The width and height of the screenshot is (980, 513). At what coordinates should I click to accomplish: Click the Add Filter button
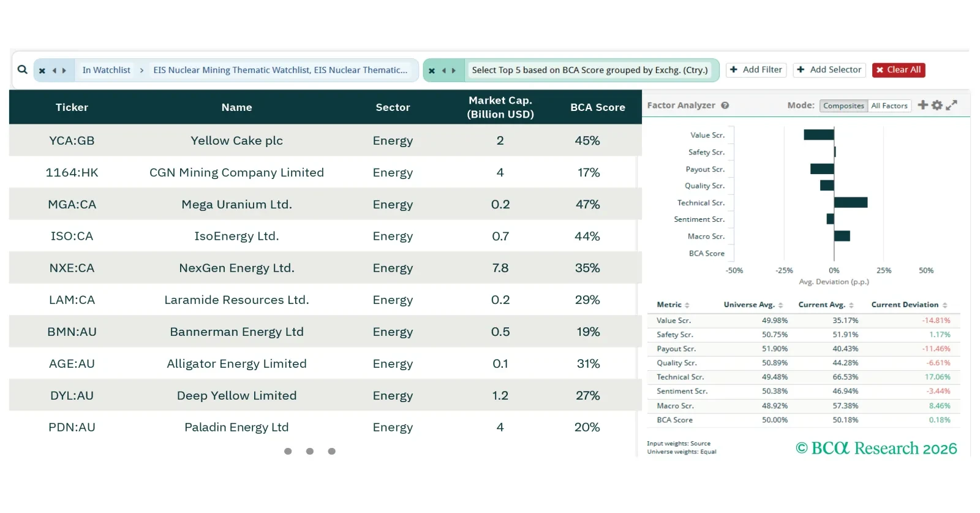tap(756, 70)
